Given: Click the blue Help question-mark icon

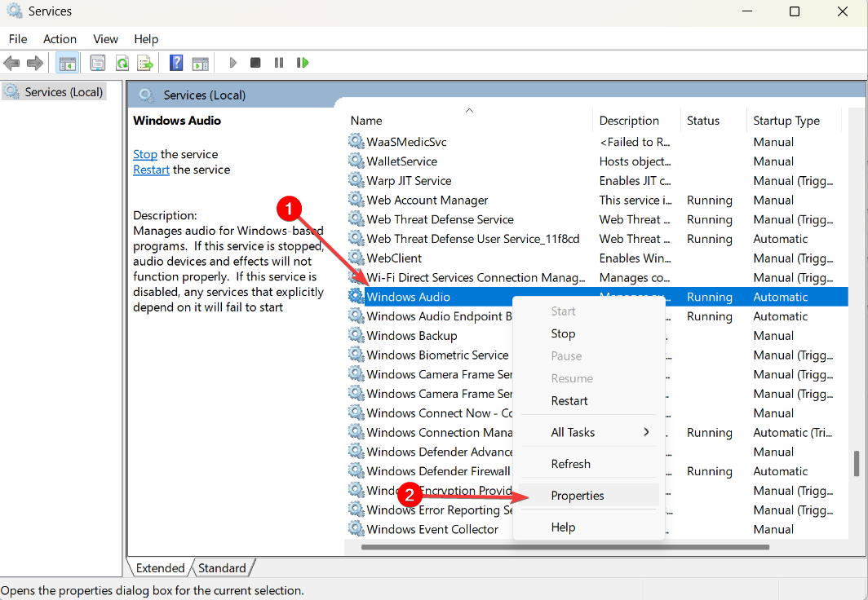Looking at the screenshot, I should click(176, 63).
